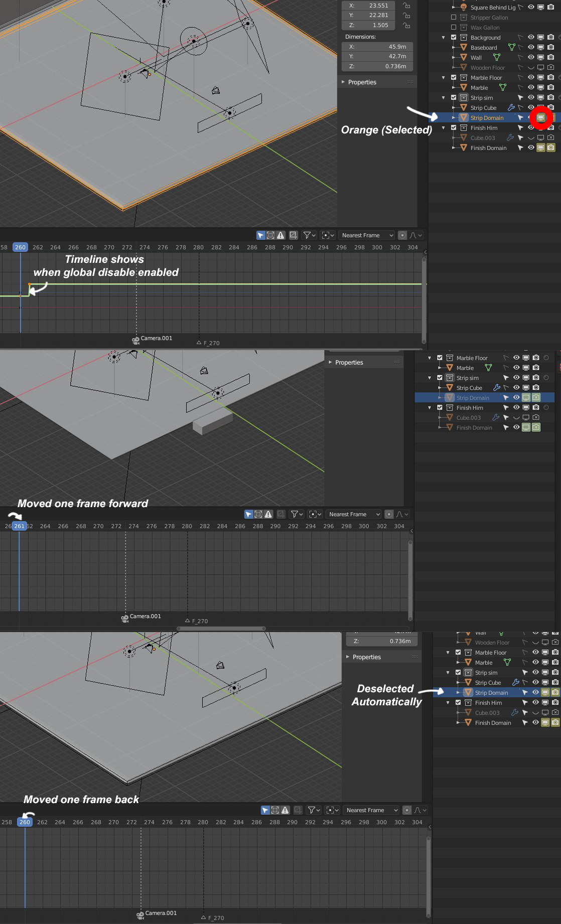
Task: Click the frame 261 playhead marker
Action: coord(19,526)
